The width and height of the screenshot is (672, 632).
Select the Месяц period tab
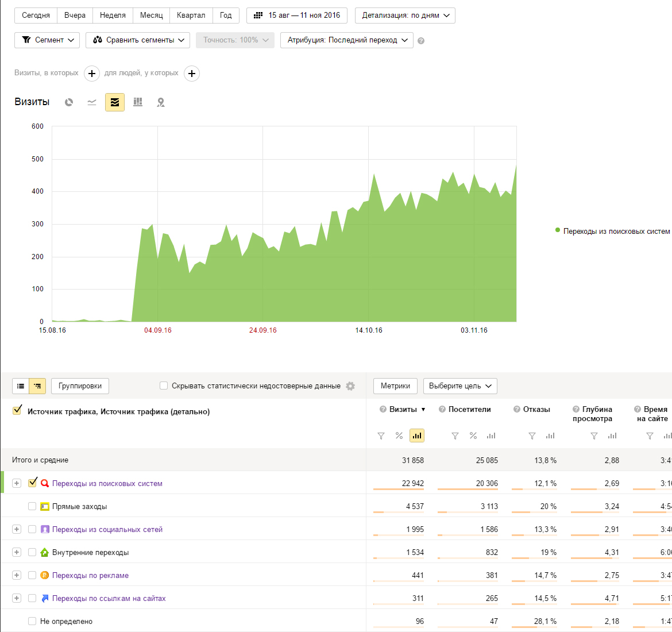tap(151, 16)
